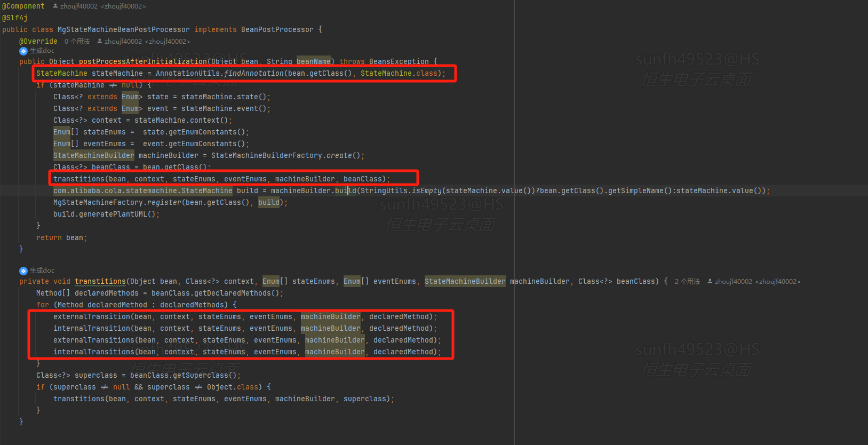Click the singular 'externalTransition' method call

tap(92, 317)
